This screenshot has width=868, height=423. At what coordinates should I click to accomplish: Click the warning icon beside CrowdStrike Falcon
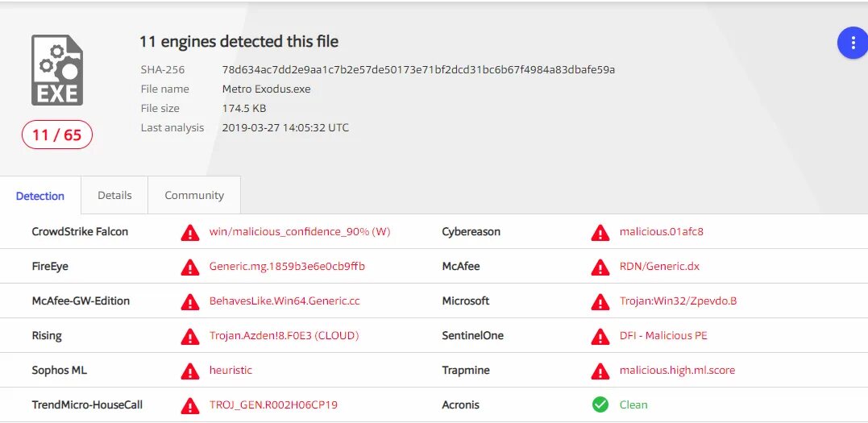[189, 232]
